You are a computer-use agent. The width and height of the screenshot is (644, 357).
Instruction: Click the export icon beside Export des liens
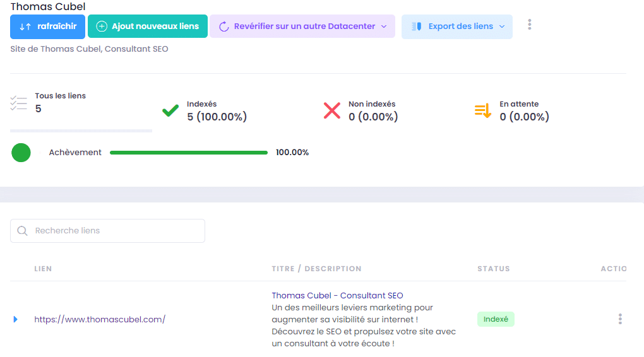click(417, 26)
